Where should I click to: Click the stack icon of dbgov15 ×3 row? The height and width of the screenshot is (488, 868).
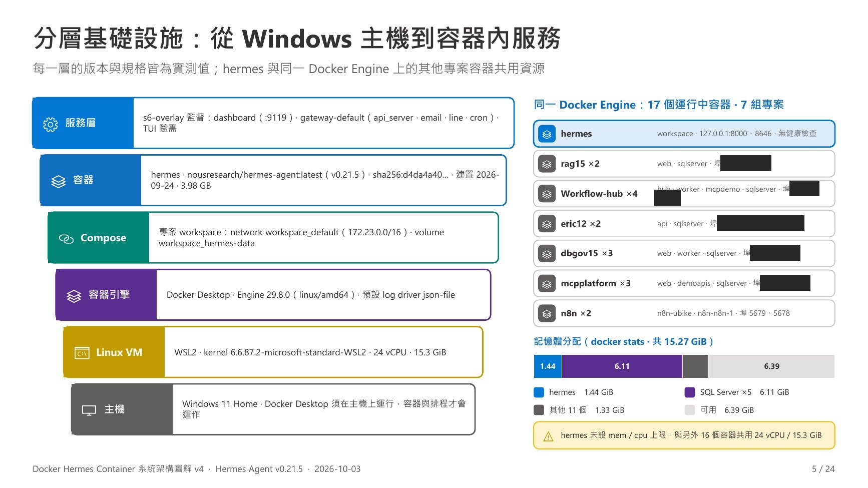tap(547, 254)
